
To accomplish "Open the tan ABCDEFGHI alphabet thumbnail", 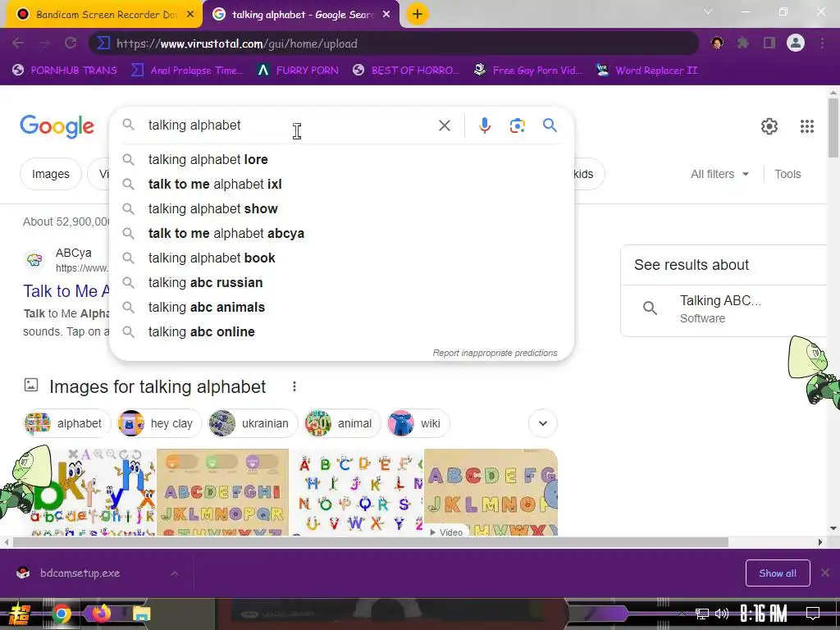I will [x=222, y=492].
